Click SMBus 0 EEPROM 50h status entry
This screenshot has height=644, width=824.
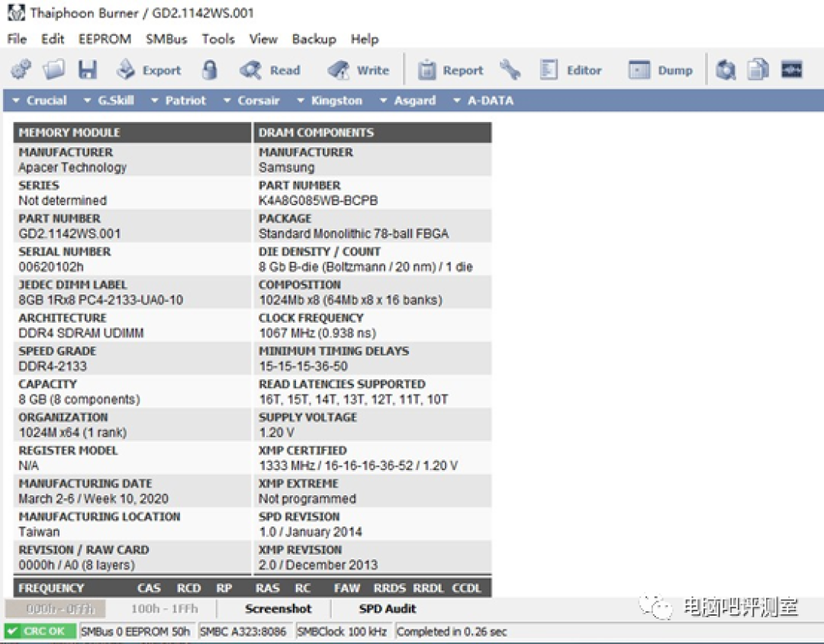click(x=136, y=631)
